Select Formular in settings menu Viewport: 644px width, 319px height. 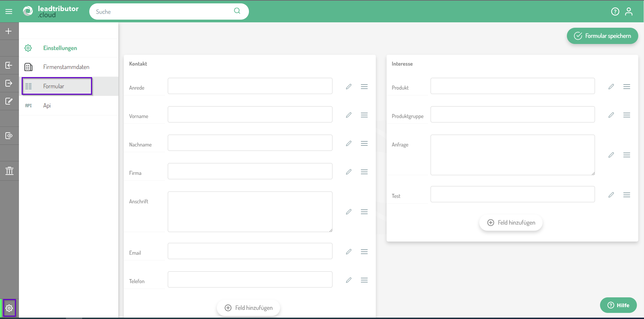point(54,86)
